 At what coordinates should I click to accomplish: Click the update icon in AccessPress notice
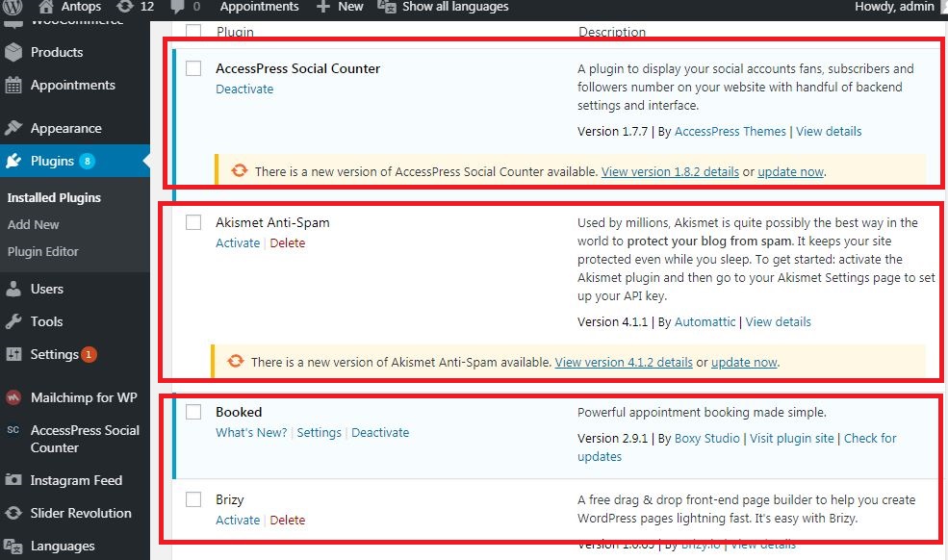pos(240,170)
